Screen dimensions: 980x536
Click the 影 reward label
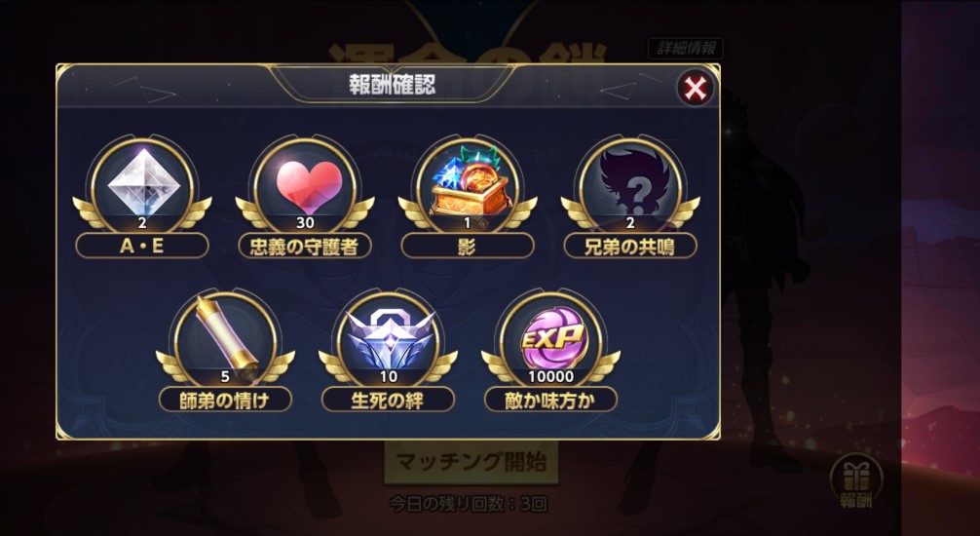point(469,246)
